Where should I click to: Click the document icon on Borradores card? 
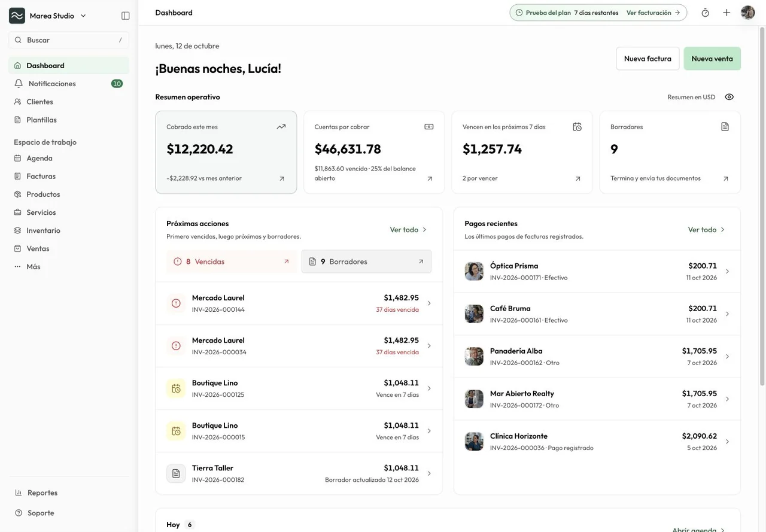725,127
